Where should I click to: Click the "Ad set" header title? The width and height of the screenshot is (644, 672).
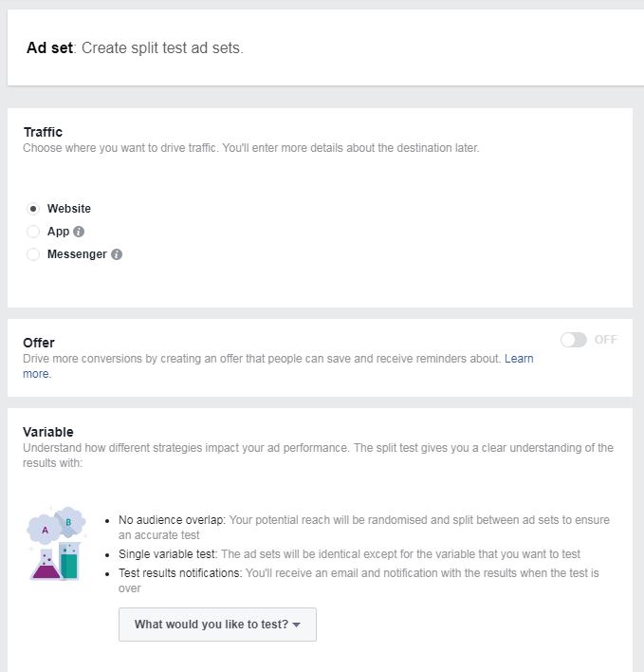49,48
